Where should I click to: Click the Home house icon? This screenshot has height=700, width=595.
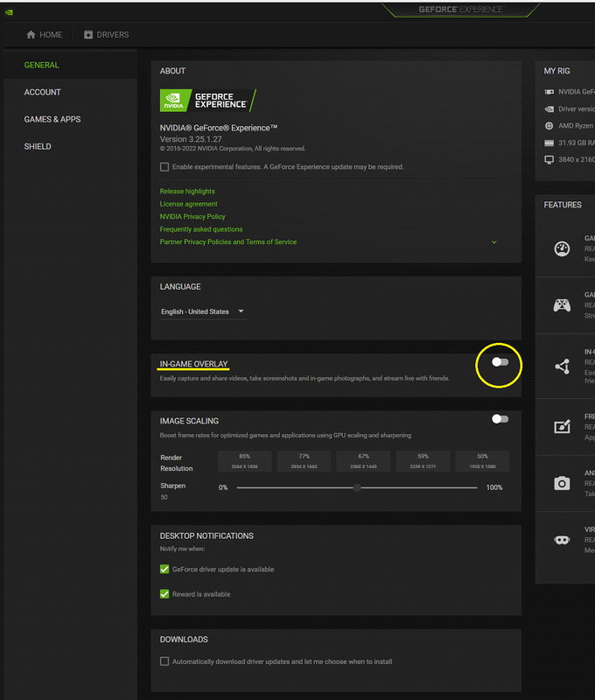coord(31,35)
